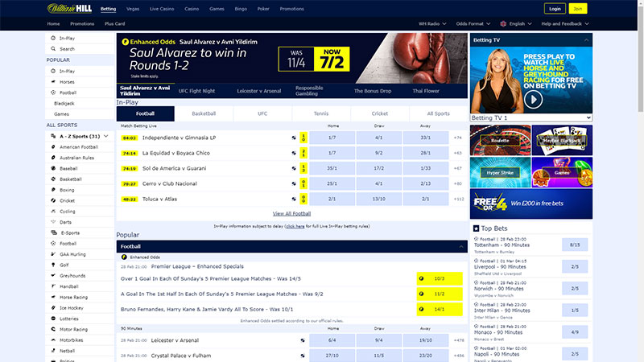Select Leicester v Arsenal banner tab
This screenshot has width=644, height=362.
258,91
